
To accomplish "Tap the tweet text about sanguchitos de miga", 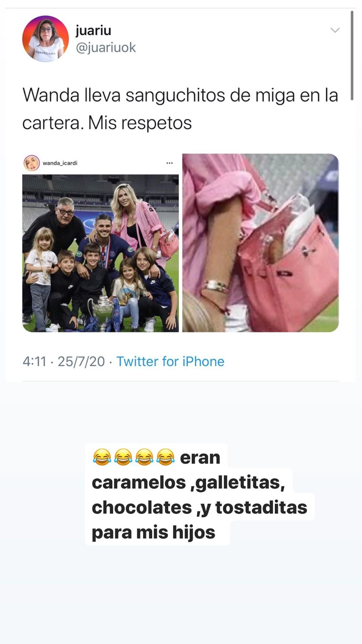I will pyautogui.click(x=180, y=109).
